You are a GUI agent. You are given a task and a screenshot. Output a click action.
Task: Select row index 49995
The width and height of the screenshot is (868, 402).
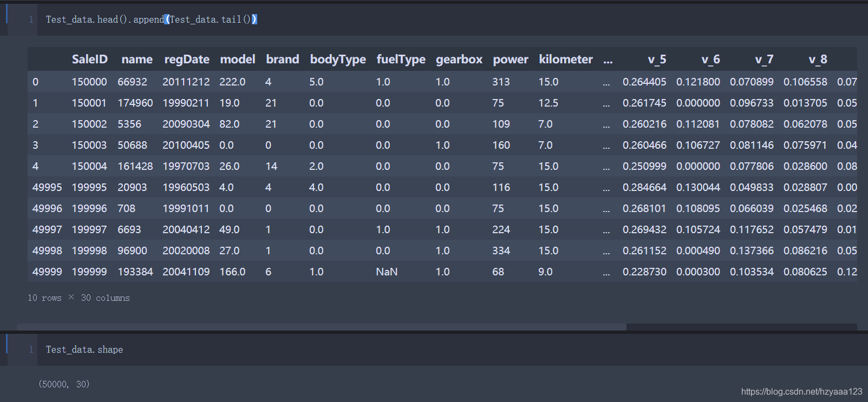pos(47,187)
